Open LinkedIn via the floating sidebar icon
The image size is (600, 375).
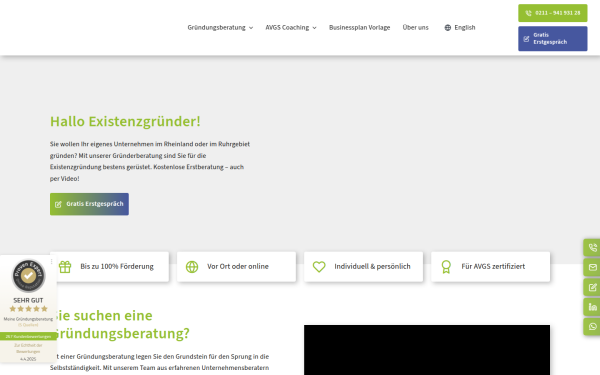tap(592, 307)
